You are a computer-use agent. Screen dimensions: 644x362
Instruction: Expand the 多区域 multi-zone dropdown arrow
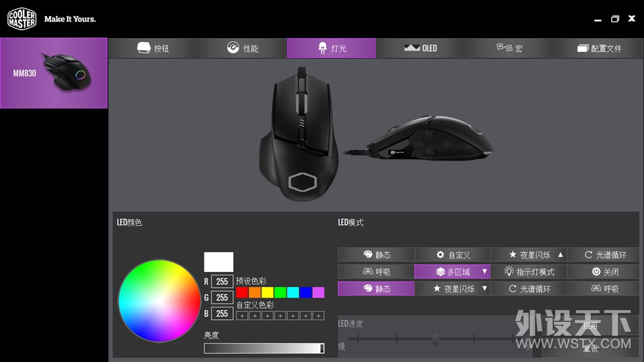pyautogui.click(x=485, y=271)
